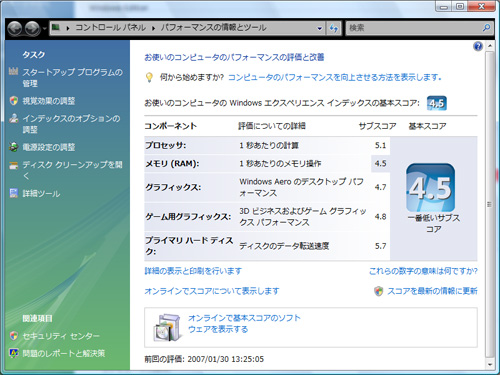Go back with the Back arrow button
The width and height of the screenshot is (500, 375).
15,28
